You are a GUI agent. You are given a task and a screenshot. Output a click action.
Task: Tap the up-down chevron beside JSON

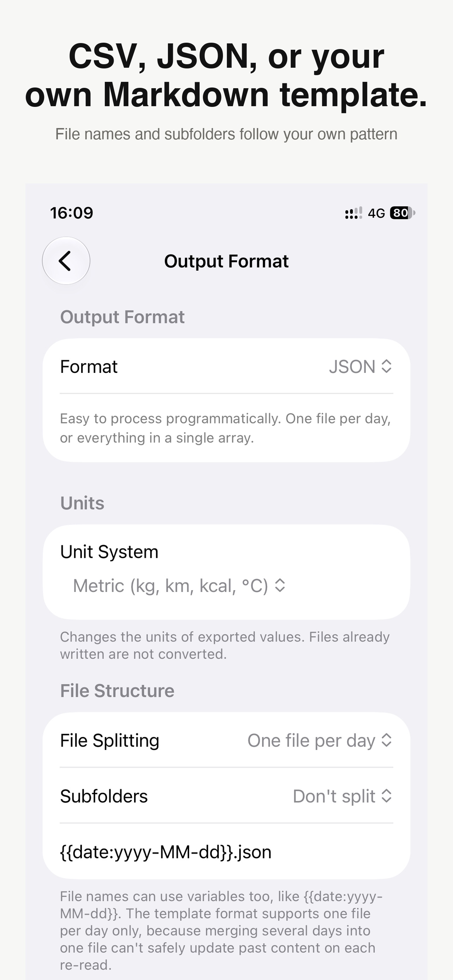(x=386, y=367)
